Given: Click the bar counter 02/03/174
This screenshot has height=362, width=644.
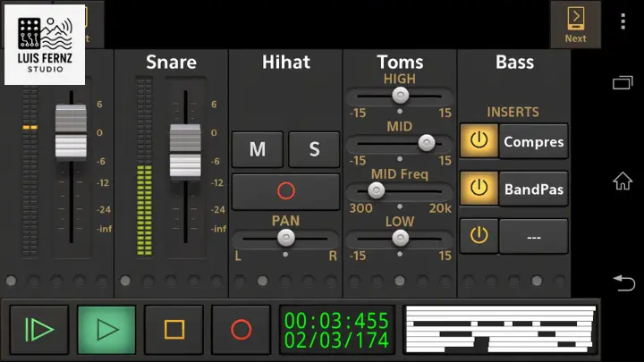Looking at the screenshot, I should click(336, 340).
